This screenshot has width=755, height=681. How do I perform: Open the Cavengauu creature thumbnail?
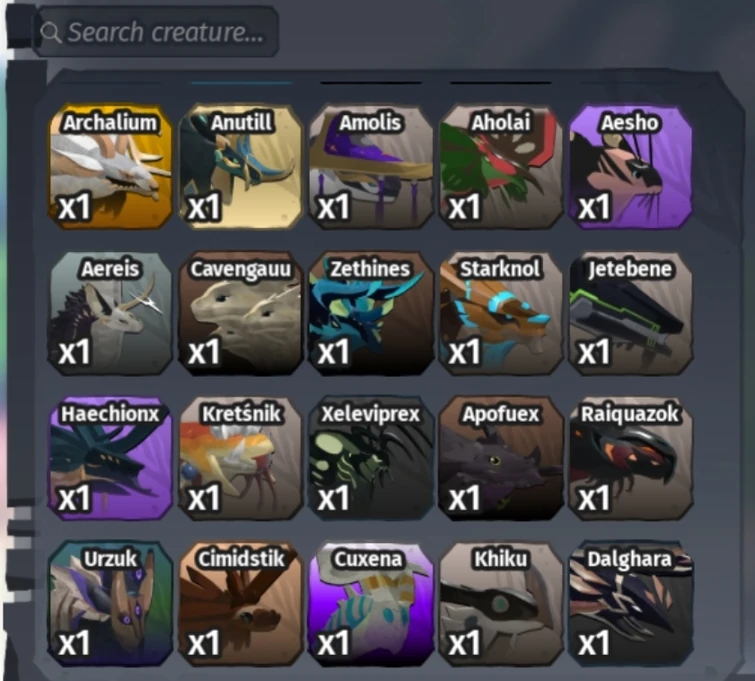point(241,313)
